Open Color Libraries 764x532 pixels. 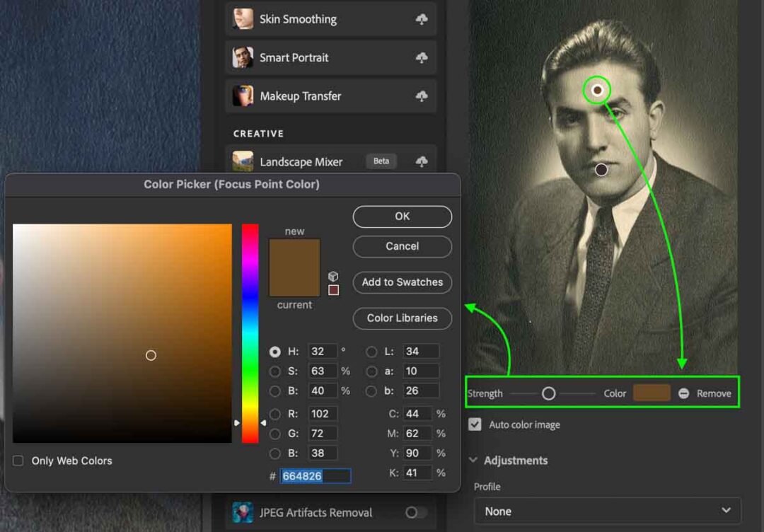point(402,318)
